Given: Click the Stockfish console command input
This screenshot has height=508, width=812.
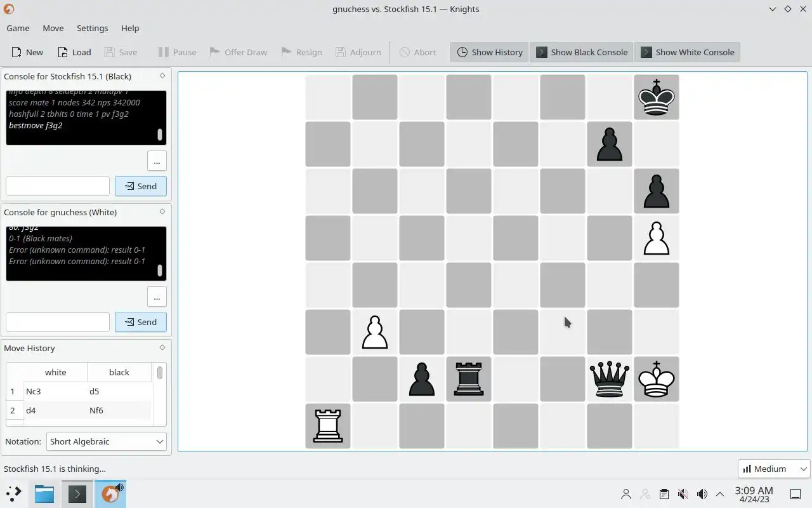Looking at the screenshot, I should point(58,186).
